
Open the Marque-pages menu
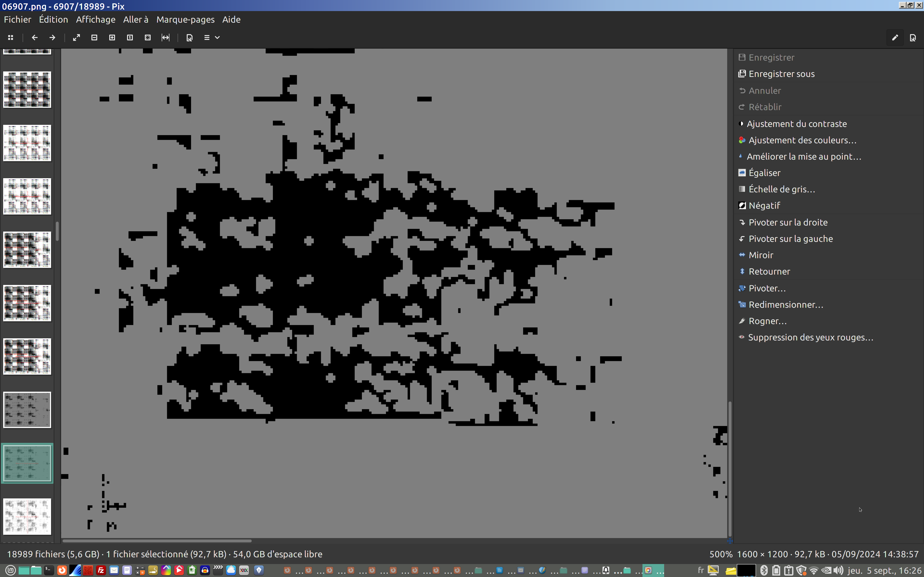[185, 19]
